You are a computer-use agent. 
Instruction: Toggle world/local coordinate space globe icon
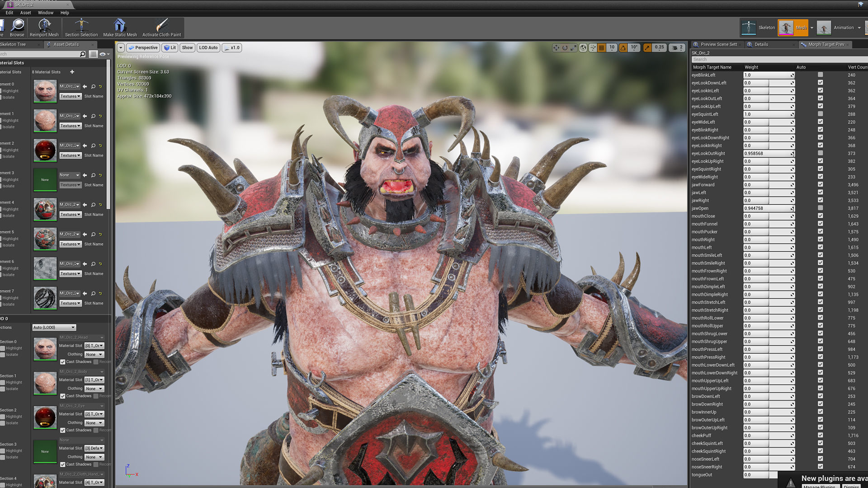[583, 47]
